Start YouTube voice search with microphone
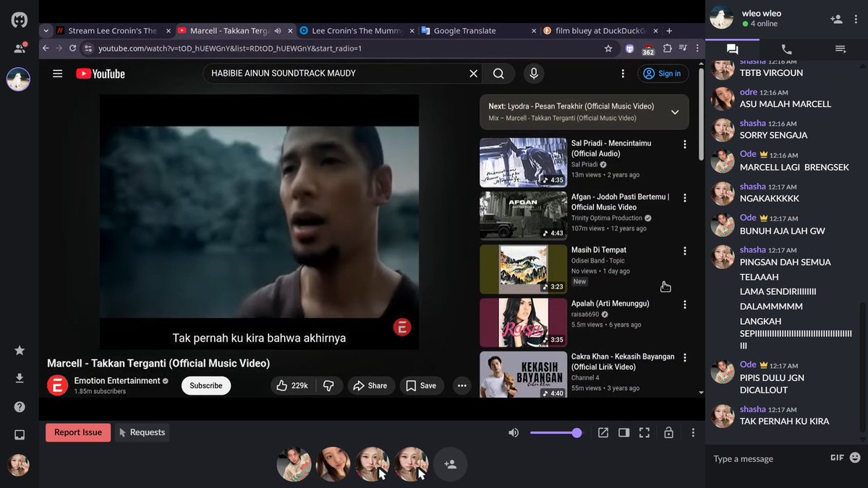 tap(534, 74)
